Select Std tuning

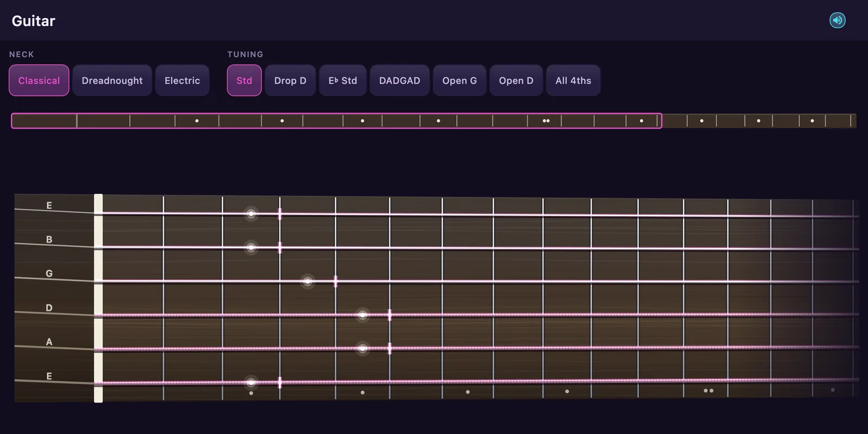tap(244, 80)
